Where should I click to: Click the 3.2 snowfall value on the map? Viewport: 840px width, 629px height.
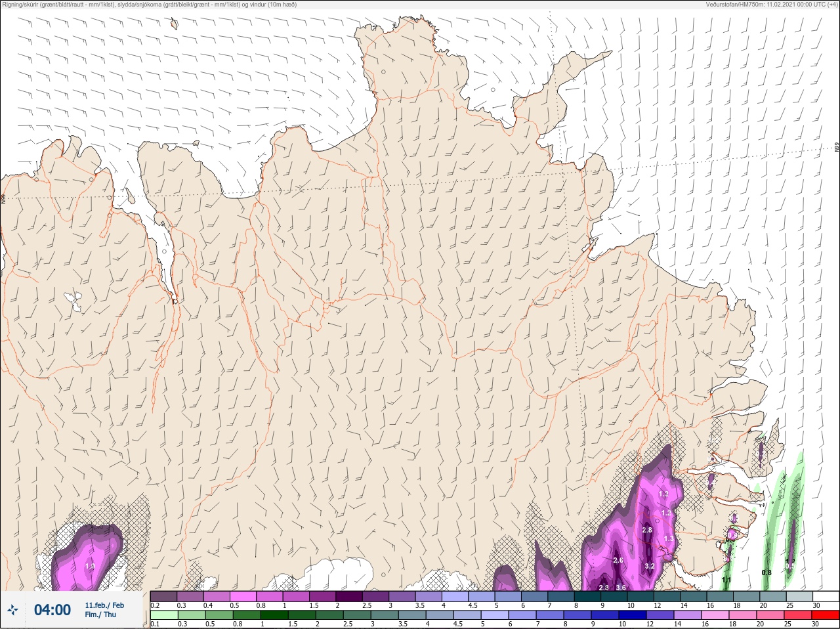tap(650, 566)
